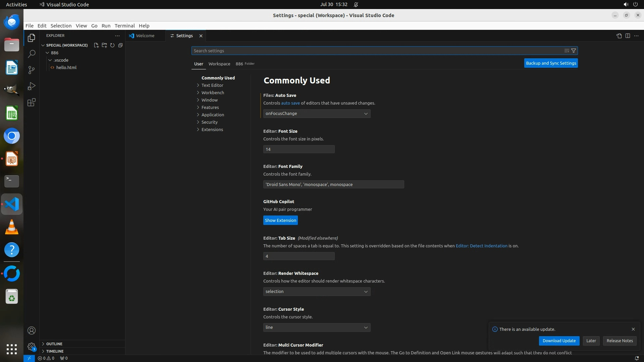Image resolution: width=644 pixels, height=362 pixels.
Task: Collapse all folders in explorer
Action: [120, 45]
